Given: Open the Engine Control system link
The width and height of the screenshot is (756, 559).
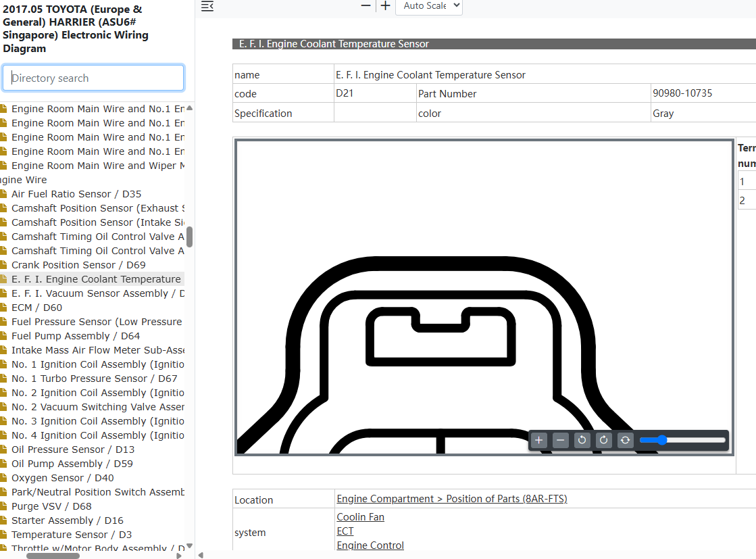Looking at the screenshot, I should 370,545.
